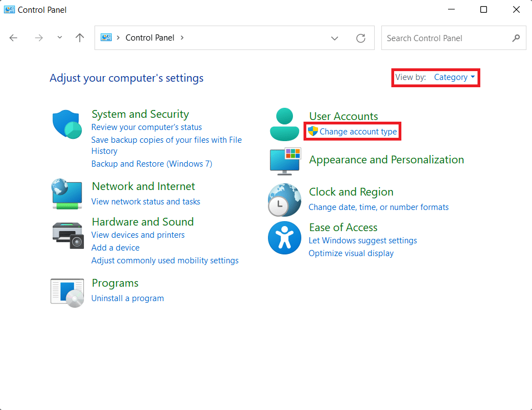Open the Uninstall a program link
Screen dimensions: 532x410
click(x=127, y=298)
